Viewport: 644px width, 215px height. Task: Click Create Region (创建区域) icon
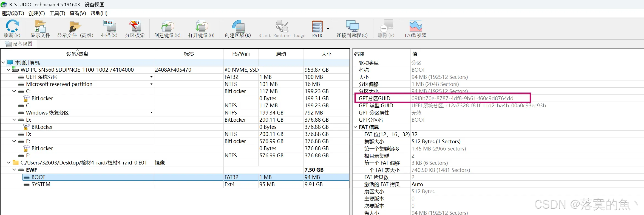(x=238, y=29)
